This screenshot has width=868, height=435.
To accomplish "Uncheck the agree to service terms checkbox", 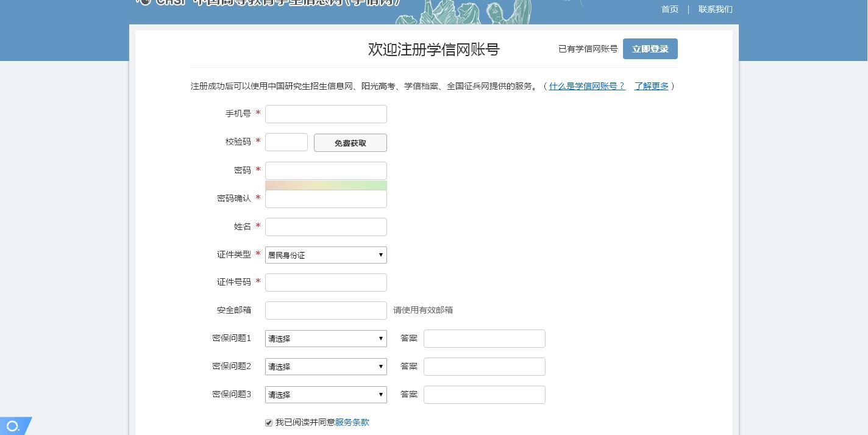I will coord(269,423).
